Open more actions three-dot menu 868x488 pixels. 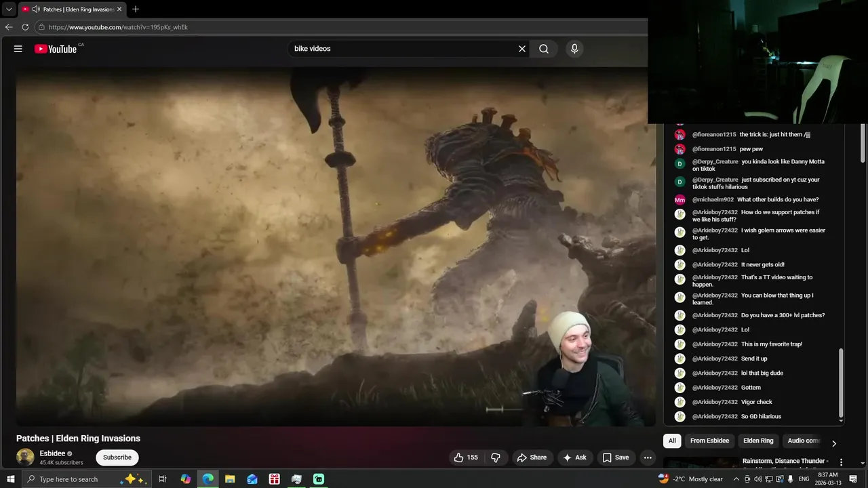click(x=648, y=457)
